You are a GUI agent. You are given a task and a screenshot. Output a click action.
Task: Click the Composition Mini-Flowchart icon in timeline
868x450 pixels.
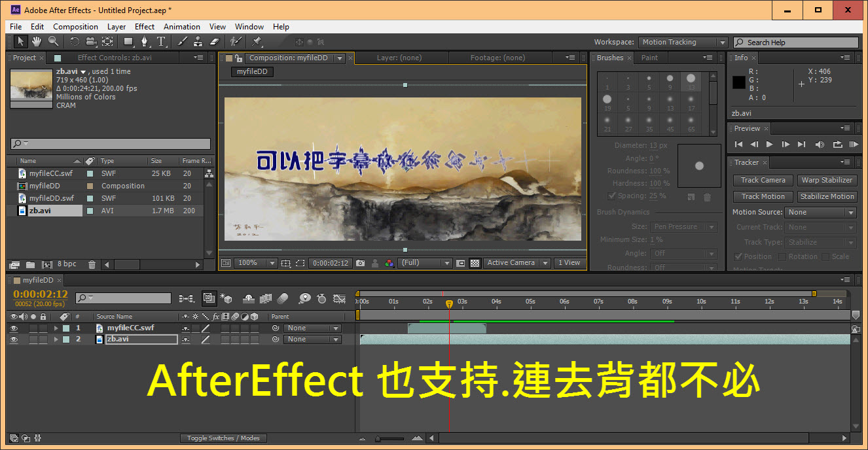pos(187,298)
